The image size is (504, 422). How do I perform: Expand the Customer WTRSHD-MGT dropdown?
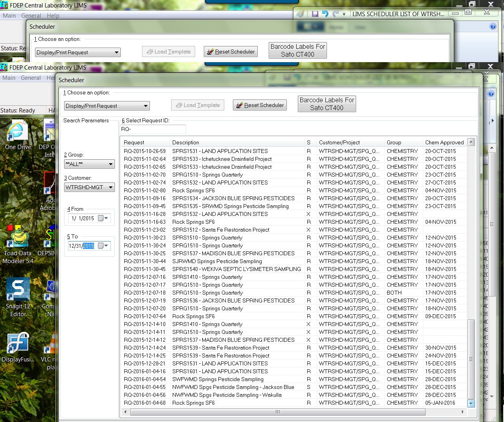point(89,187)
